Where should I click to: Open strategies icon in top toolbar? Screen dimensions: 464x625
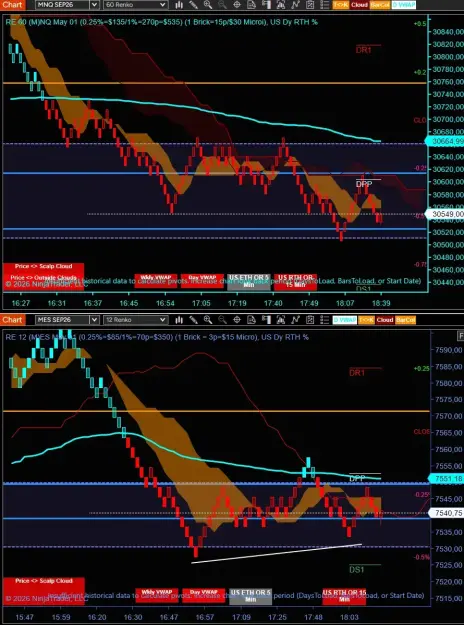(295, 5)
